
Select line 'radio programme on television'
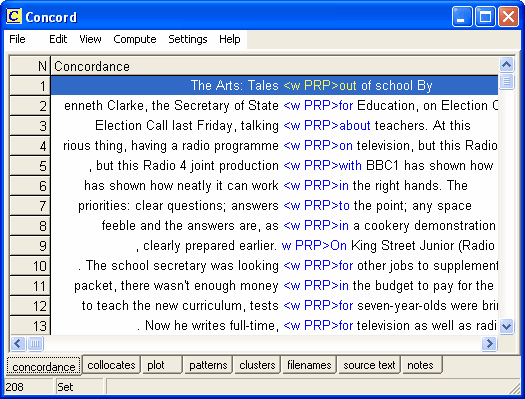[x=274, y=146]
